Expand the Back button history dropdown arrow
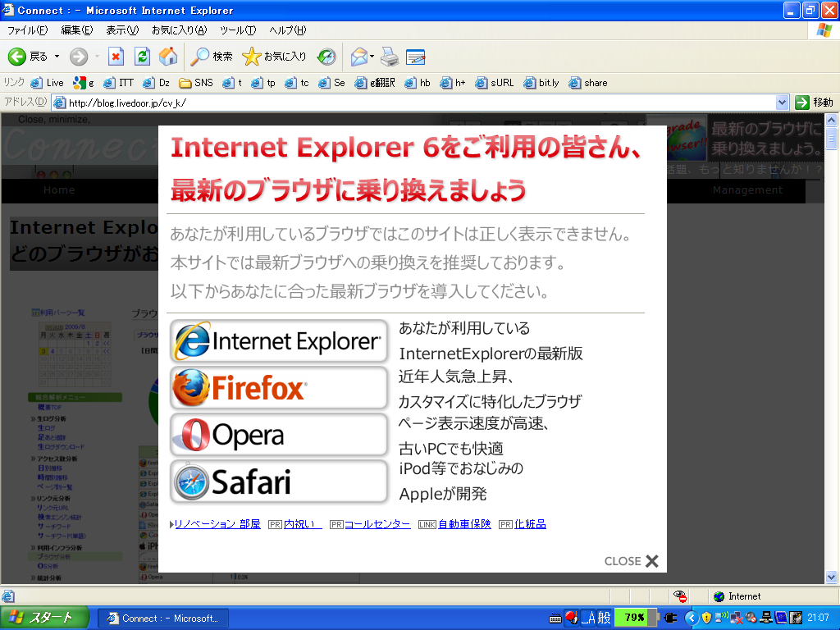The width and height of the screenshot is (840, 630). [x=57, y=57]
